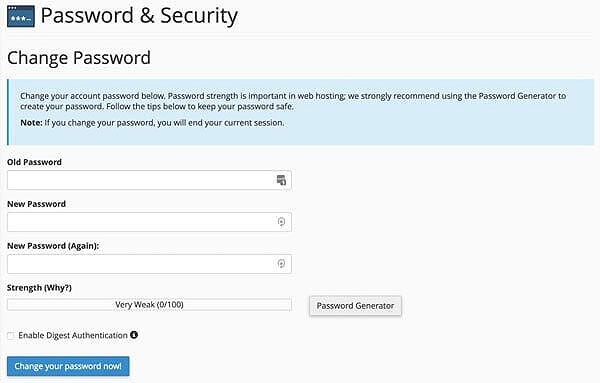This screenshot has height=383, width=600.
Task: Click the Strength (Why?) label link
Action: [x=39, y=288]
